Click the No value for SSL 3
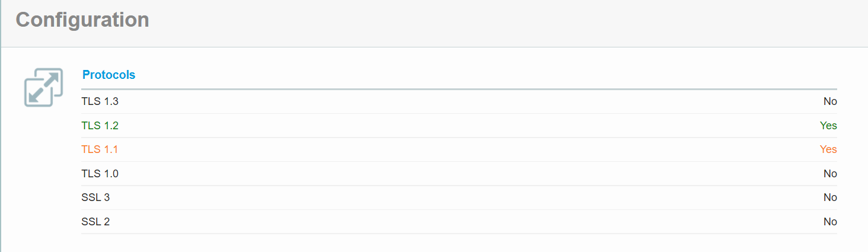Viewport: 868px width, 252px height. pyautogui.click(x=830, y=197)
